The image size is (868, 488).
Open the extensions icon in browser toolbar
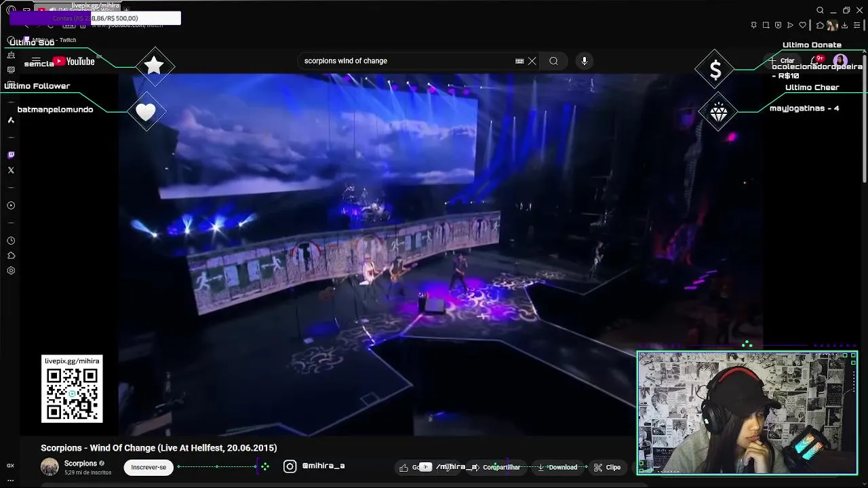click(x=820, y=25)
